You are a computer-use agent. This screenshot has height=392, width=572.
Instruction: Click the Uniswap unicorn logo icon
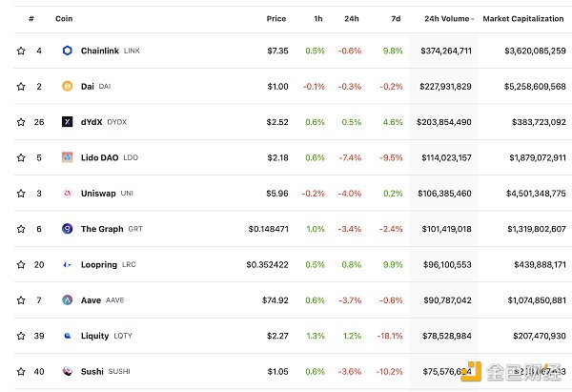click(x=67, y=193)
